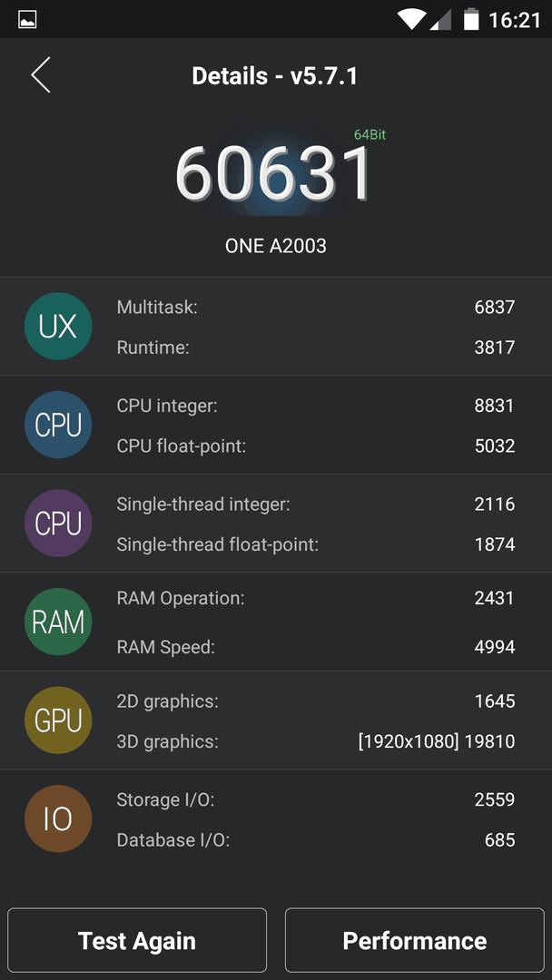
Task: Tap the Wi-Fi status icon
Action: tap(411, 20)
